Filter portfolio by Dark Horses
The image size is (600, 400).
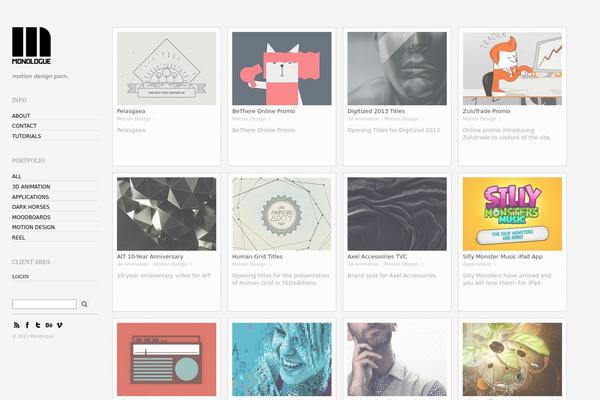(x=31, y=207)
